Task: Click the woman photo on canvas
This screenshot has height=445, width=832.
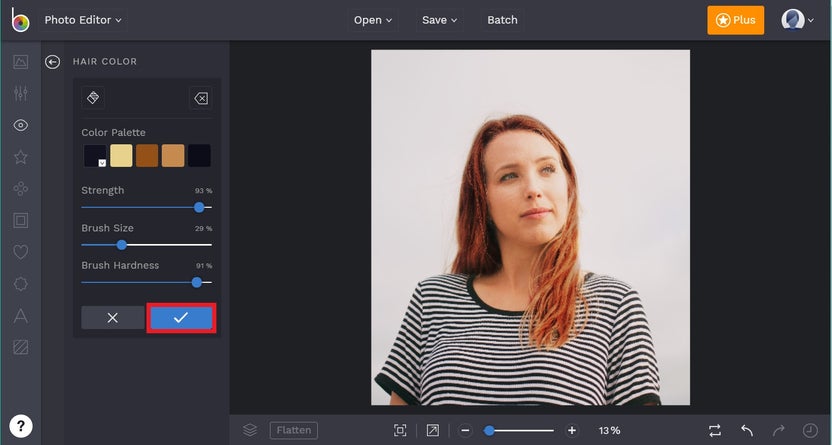Action: (531, 228)
